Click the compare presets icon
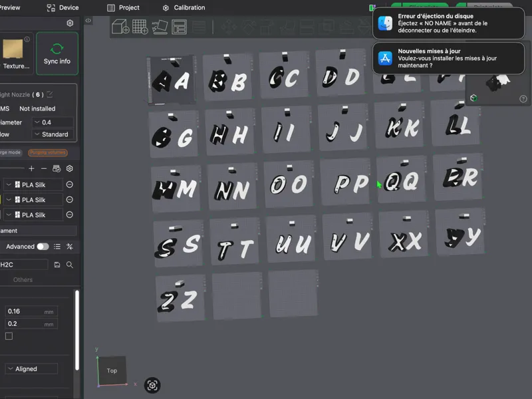The height and width of the screenshot is (399, 532). point(70,246)
